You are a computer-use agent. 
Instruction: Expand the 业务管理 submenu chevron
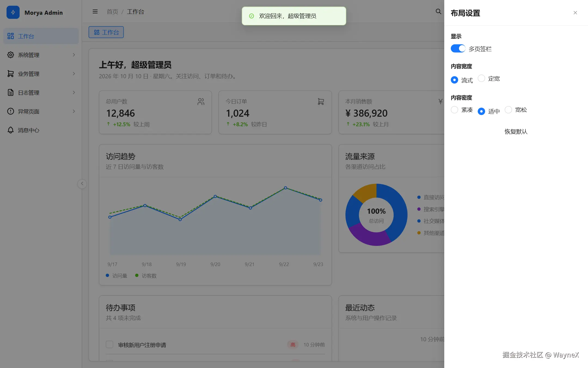coord(74,74)
